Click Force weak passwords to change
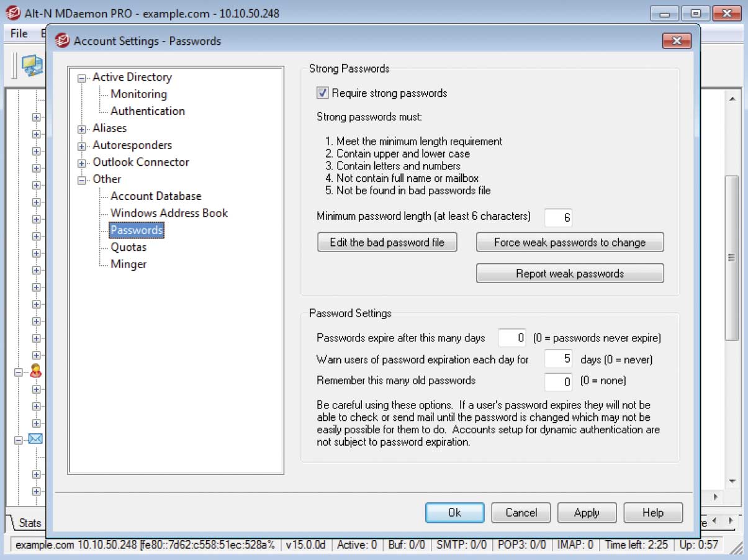 [x=570, y=242]
